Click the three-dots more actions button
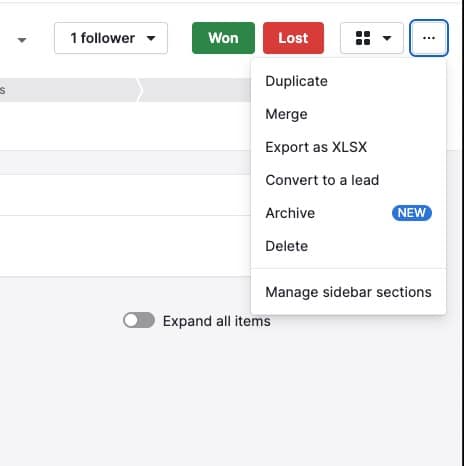This screenshot has width=464, height=466. click(429, 38)
